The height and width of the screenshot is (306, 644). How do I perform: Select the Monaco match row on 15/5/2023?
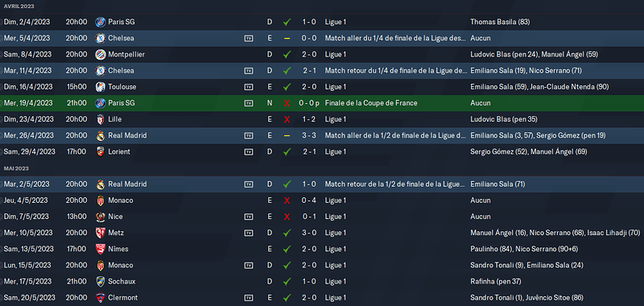pyautogui.click(x=322, y=266)
